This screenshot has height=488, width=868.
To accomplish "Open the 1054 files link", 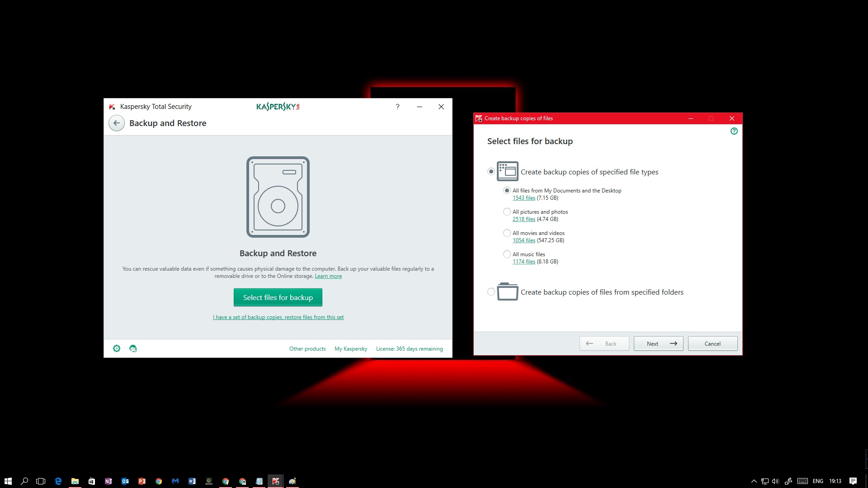I will point(524,240).
